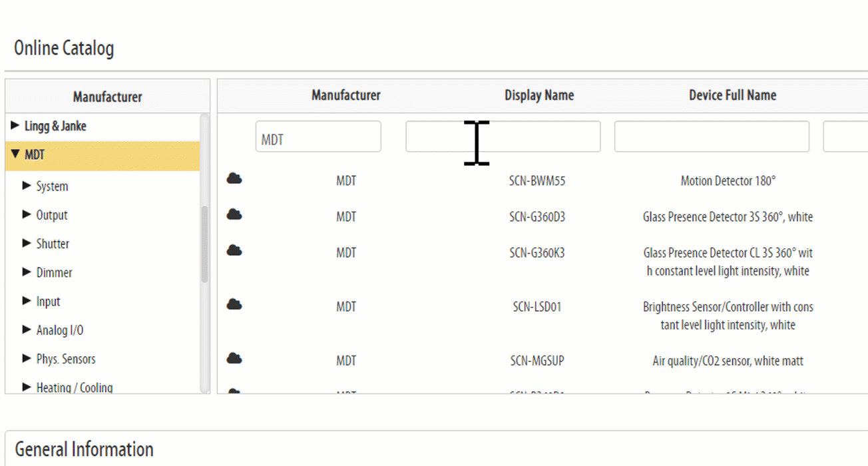Image resolution: width=868 pixels, height=466 pixels.
Task: Click Motion Detector 180° device name
Action: [x=728, y=180]
